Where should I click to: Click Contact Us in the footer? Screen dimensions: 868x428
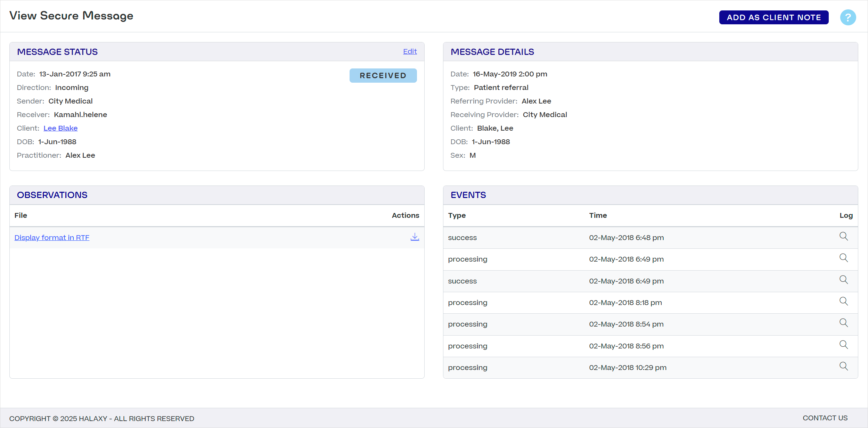(825, 418)
